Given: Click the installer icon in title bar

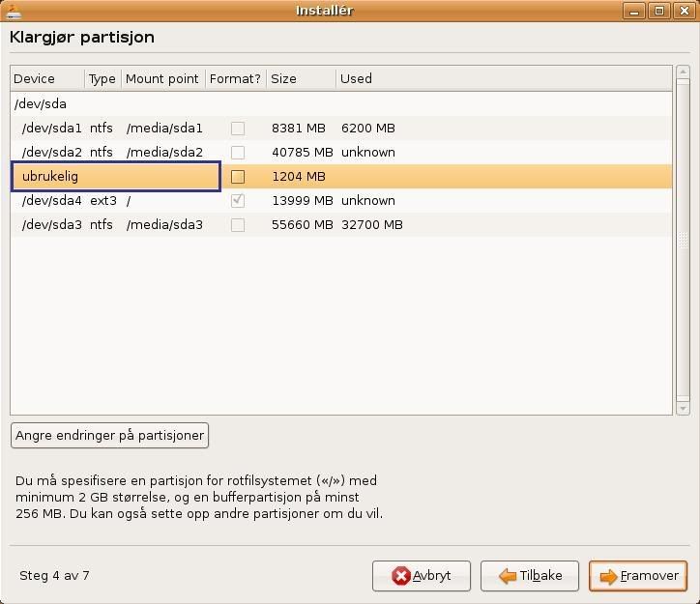Looking at the screenshot, I should 14,11.
